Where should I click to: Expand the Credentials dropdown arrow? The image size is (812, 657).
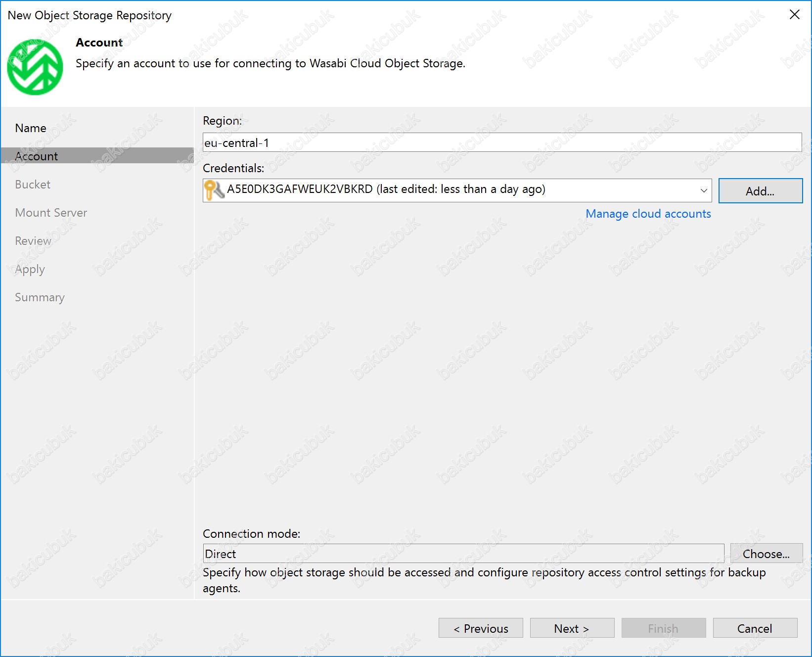[x=703, y=190]
